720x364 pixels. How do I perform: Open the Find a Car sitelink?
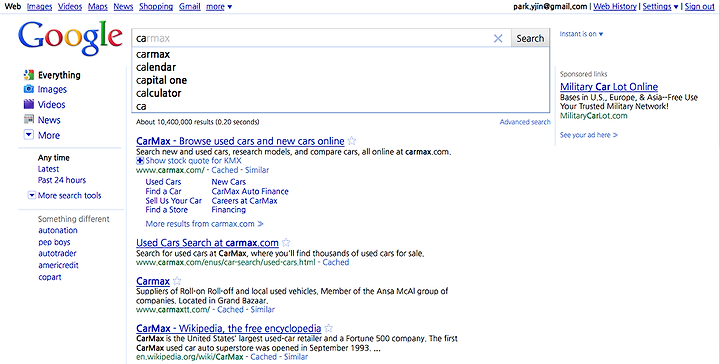pyautogui.click(x=163, y=191)
